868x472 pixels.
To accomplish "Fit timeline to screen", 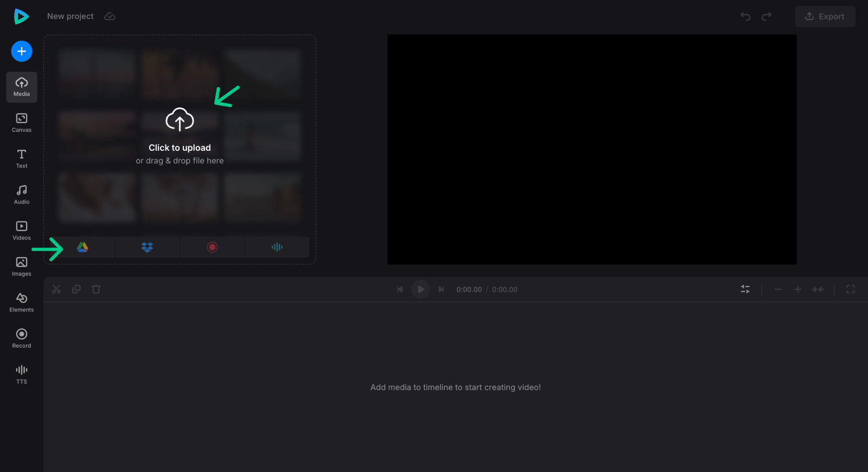I will tap(818, 289).
